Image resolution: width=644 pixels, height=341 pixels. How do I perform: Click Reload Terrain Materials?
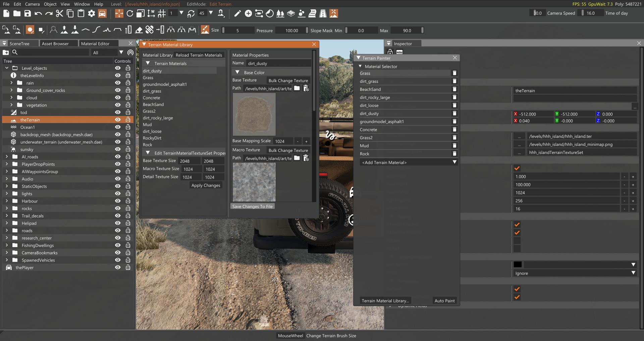pos(199,55)
